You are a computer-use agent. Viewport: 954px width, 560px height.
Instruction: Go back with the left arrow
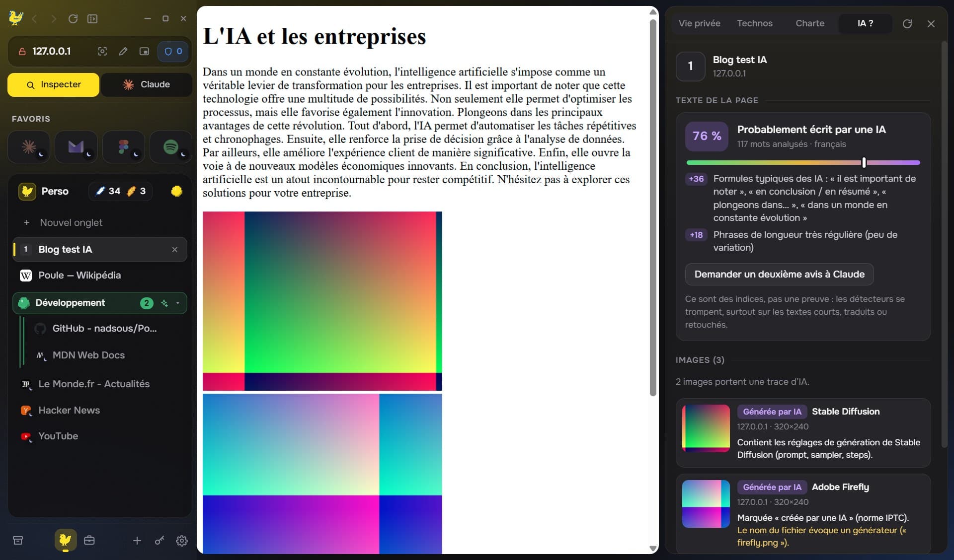[x=34, y=19]
